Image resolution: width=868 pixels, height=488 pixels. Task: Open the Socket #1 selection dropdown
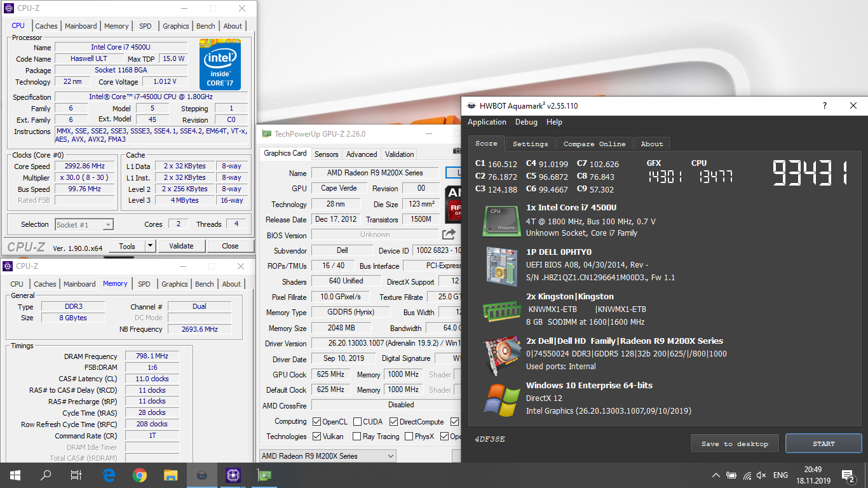tap(84, 224)
